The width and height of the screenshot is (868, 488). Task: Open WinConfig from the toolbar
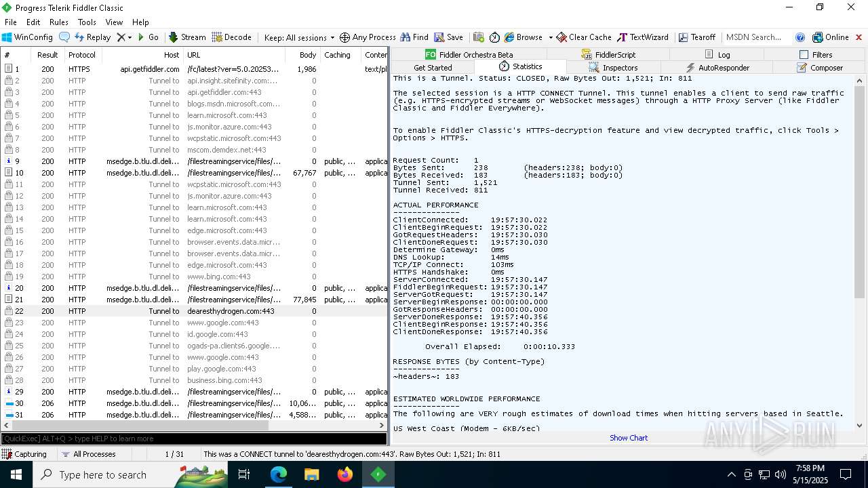[27, 37]
